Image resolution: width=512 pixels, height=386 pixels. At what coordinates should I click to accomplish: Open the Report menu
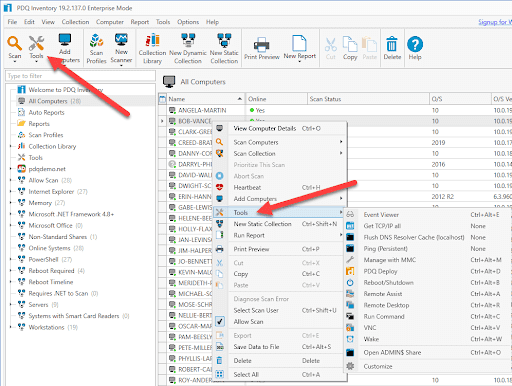tap(140, 22)
